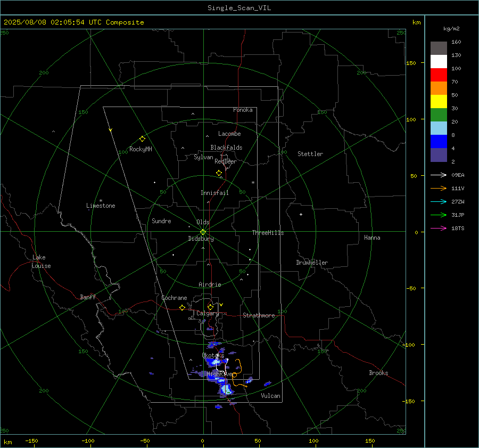
Task: Select the white 100-130 color band
Action: 439,62
